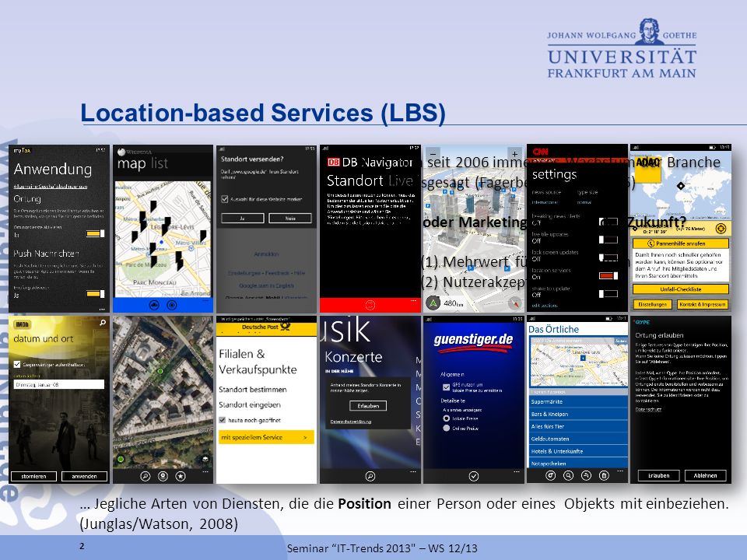747x560 pixels.
Task: Click ADAC 'Unfall-Checkliste' button
Action: tap(680, 289)
